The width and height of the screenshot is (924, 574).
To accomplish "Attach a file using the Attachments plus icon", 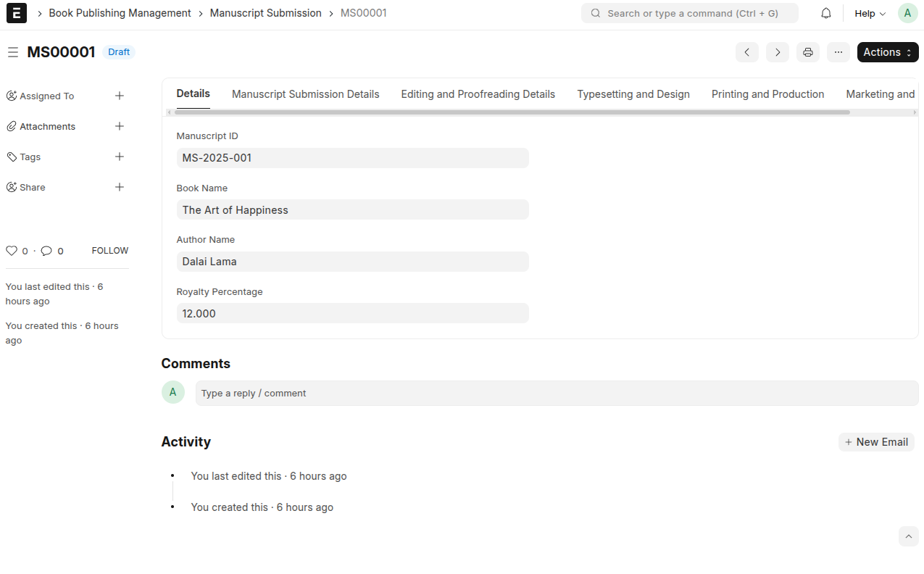I will coord(119,126).
